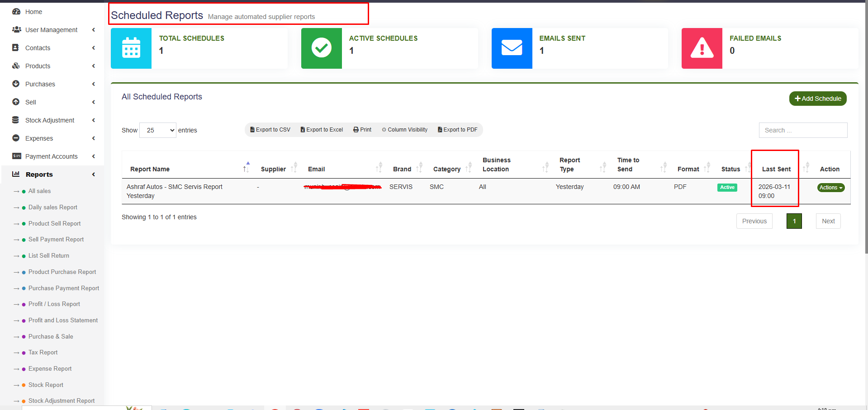Screen dimensions: 868x410
Task: Click the Add Schedule button
Action: (817, 98)
